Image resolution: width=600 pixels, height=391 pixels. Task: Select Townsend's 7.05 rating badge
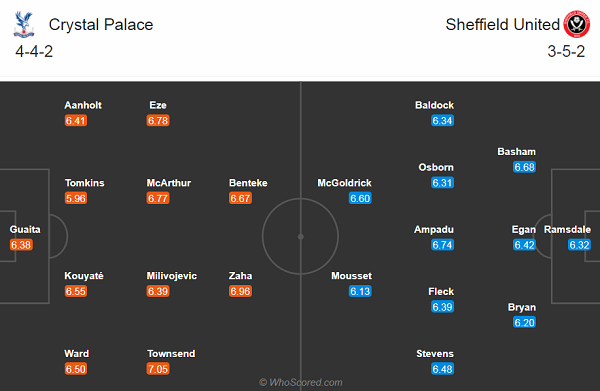(x=158, y=369)
